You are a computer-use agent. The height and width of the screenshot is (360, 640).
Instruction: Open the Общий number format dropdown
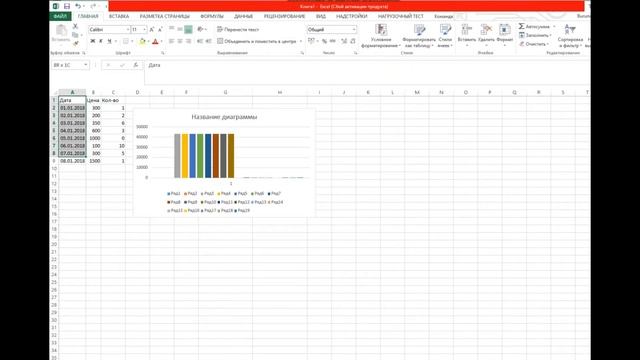(353, 29)
